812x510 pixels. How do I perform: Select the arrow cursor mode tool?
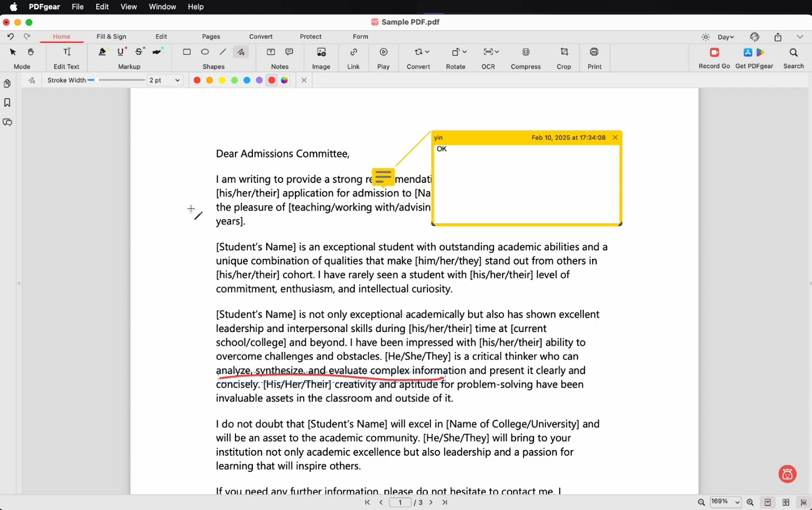point(12,52)
